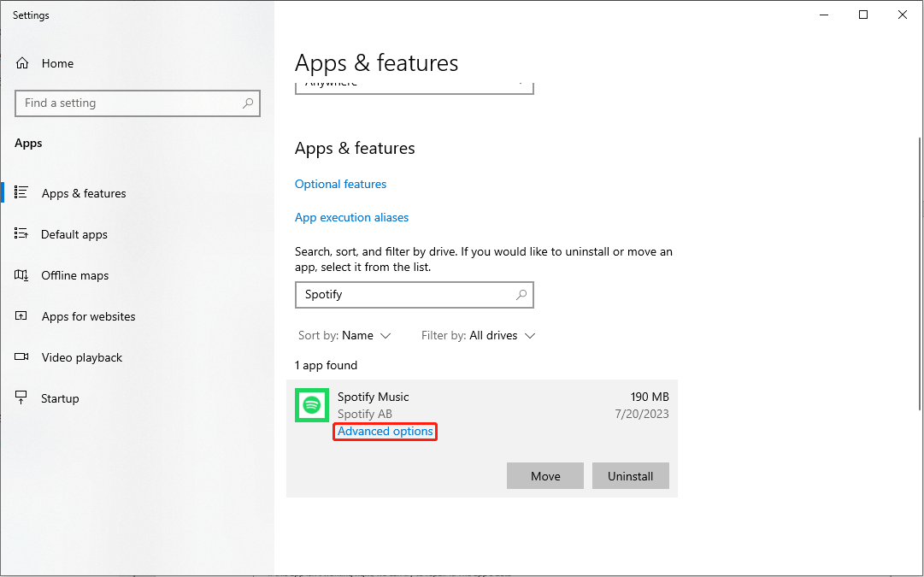
Task: Open the Optional features link
Action: pos(340,184)
